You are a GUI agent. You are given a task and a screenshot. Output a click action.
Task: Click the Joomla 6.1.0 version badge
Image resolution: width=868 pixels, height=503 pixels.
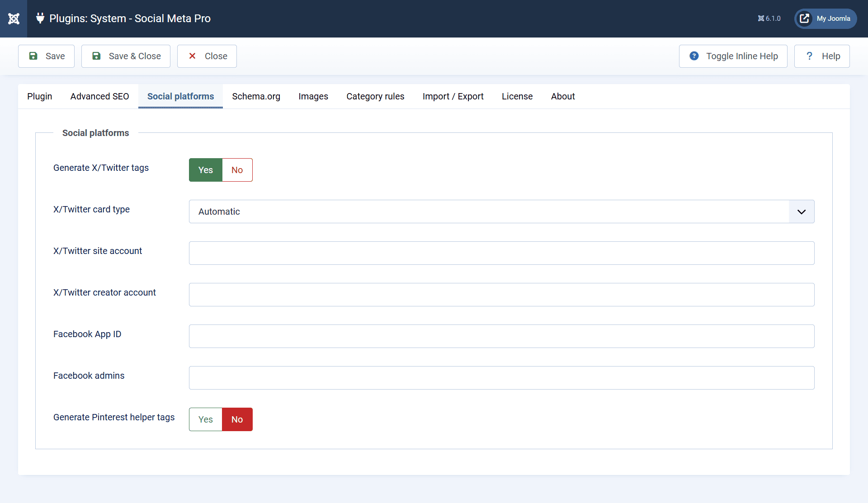[x=769, y=19]
